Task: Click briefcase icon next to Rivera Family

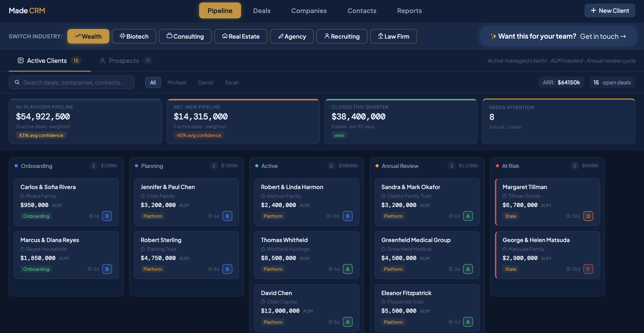Action: pyautogui.click(x=22, y=196)
